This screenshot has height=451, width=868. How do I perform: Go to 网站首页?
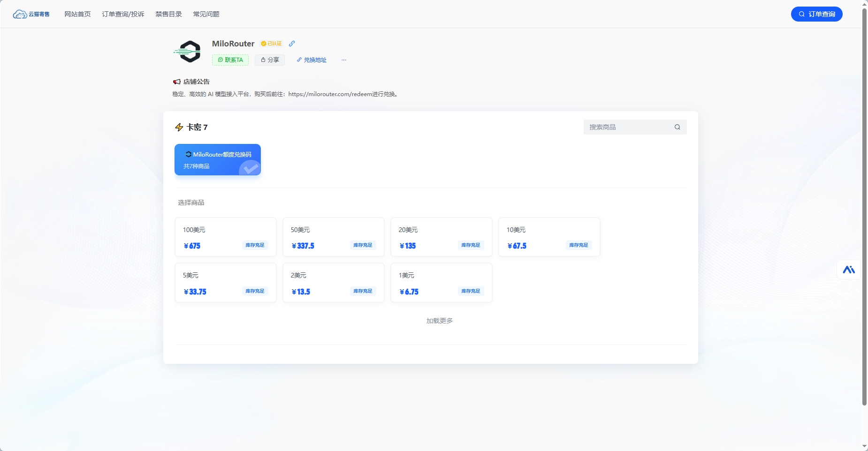[x=78, y=14]
